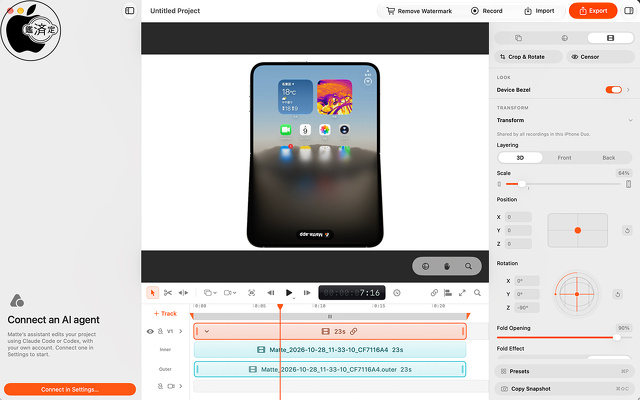The image size is (640, 400).
Task: Toggle the Device Bezel switch
Action: pyautogui.click(x=613, y=90)
